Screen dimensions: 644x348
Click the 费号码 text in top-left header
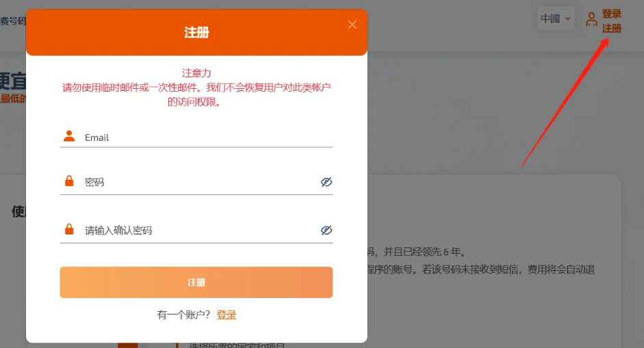coord(12,21)
